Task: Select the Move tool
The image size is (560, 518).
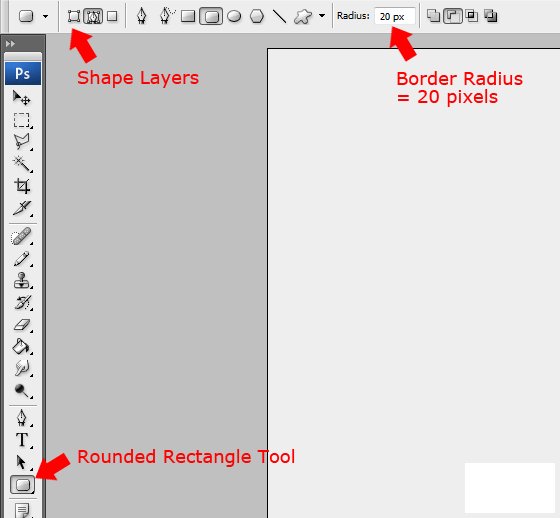Action: (22, 98)
